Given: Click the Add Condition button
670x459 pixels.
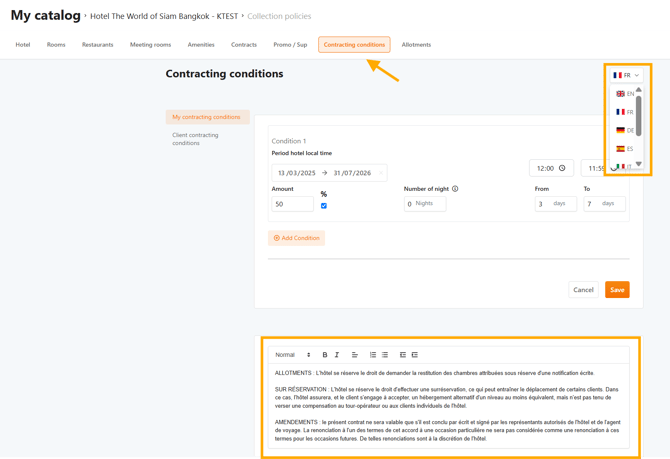Looking at the screenshot, I should (296, 238).
